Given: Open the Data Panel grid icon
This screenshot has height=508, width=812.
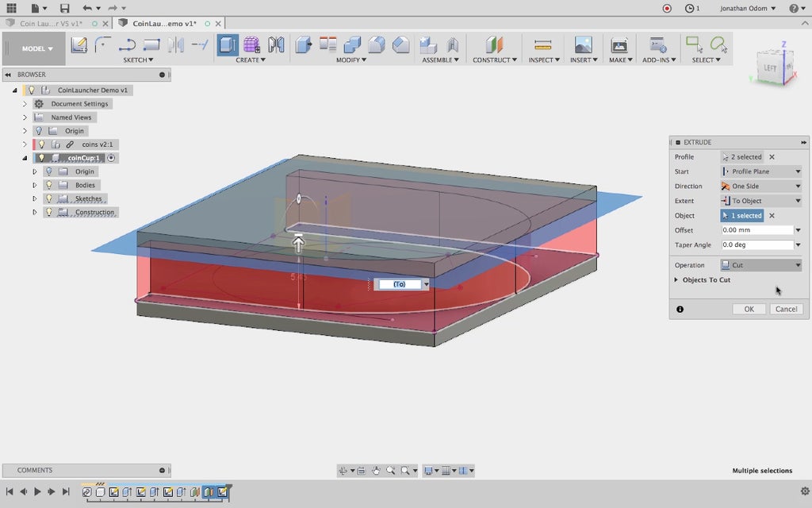Looking at the screenshot, I should [11, 8].
